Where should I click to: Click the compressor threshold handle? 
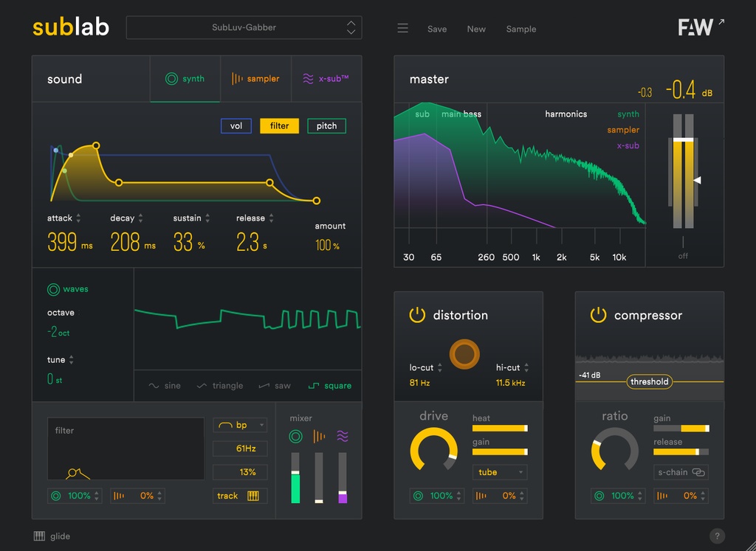point(650,381)
